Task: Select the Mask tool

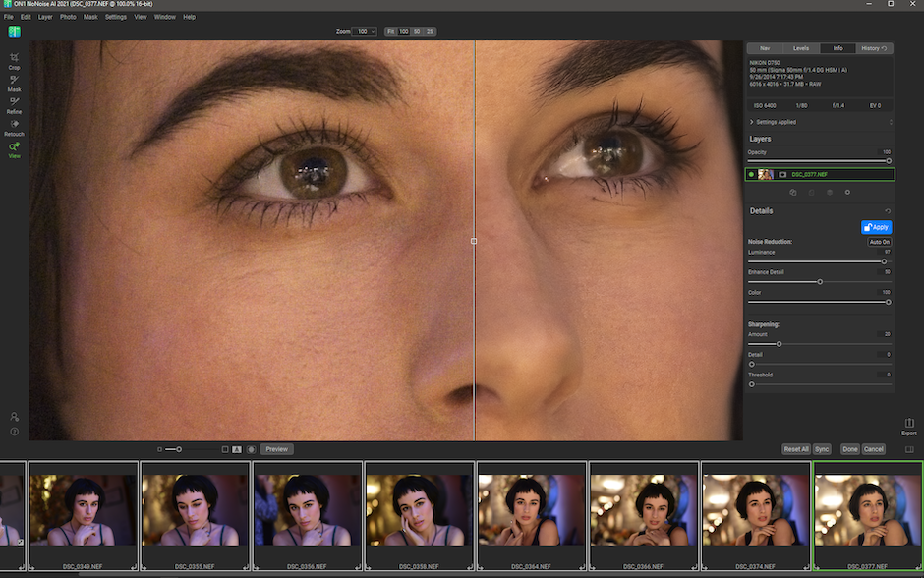Action: pos(14,82)
